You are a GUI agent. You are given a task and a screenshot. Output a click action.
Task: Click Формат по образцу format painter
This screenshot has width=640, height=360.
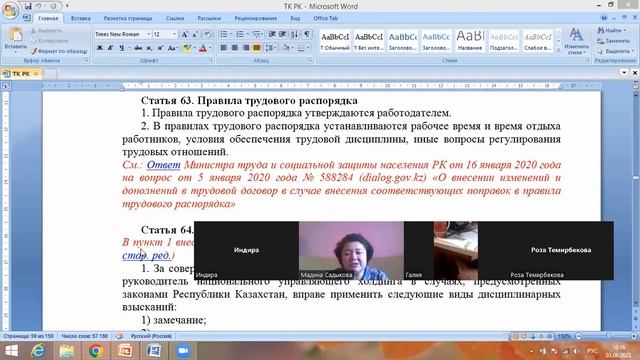point(59,51)
